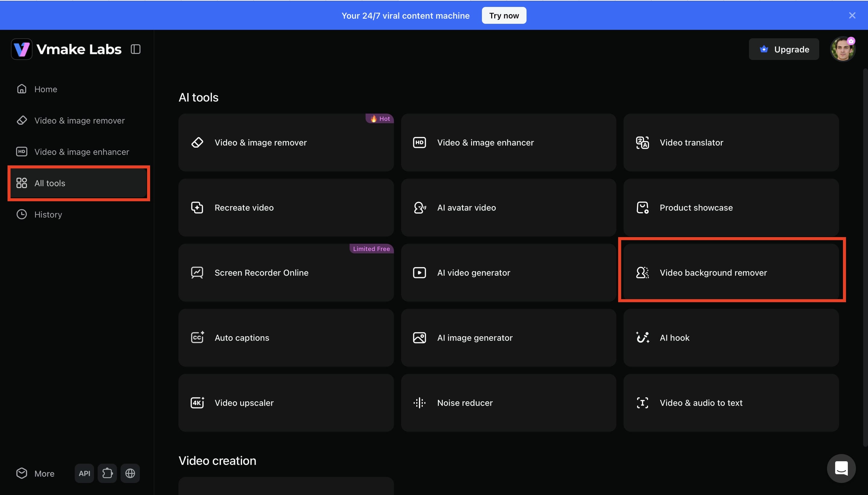Click the AI tools section heading
This screenshot has height=495, width=868.
(199, 98)
